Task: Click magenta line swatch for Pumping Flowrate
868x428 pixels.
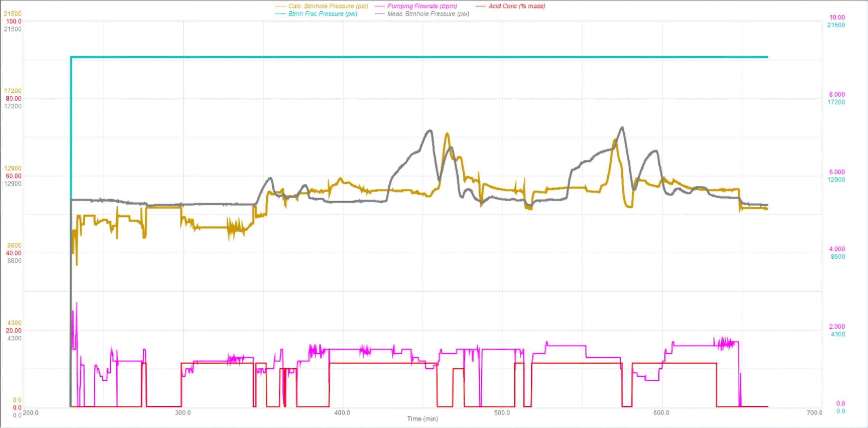Action: (380, 6)
